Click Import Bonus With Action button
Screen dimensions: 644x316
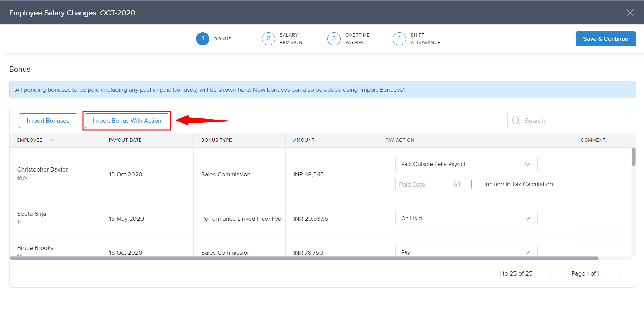pyautogui.click(x=127, y=121)
